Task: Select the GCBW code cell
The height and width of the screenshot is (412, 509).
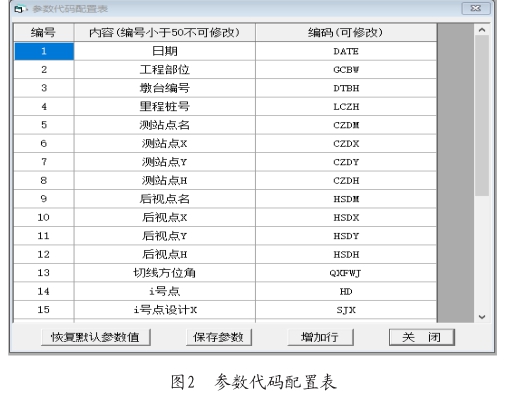Action: click(x=346, y=70)
